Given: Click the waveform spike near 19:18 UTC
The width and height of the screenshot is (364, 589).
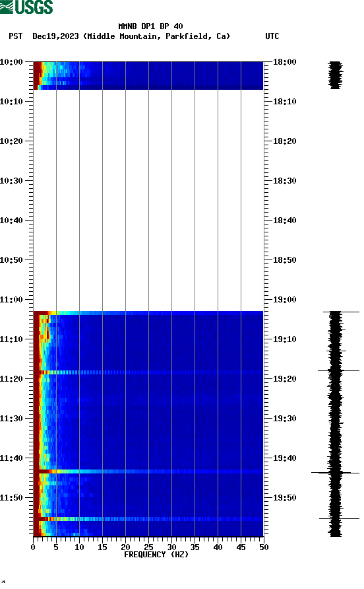Looking at the screenshot, I should [338, 370].
